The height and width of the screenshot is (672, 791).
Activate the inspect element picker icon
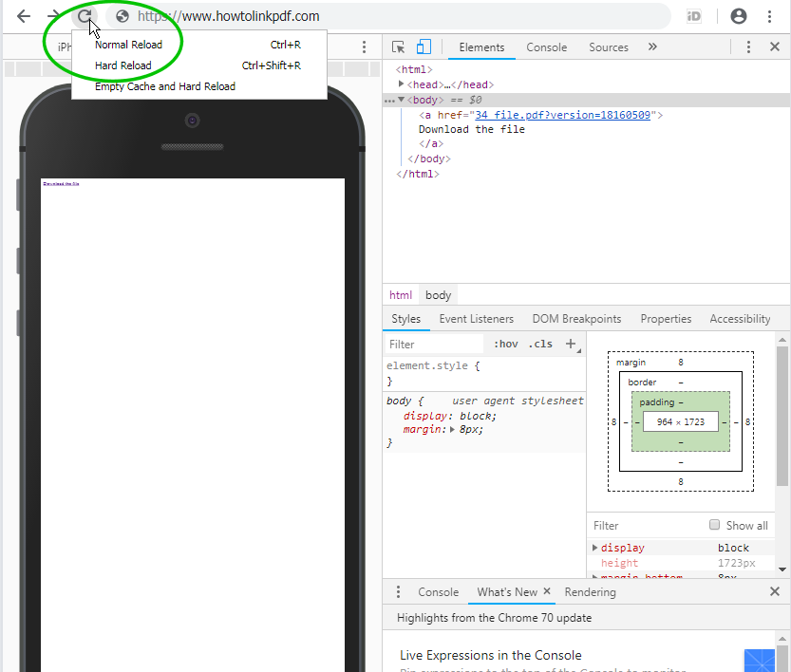(399, 47)
